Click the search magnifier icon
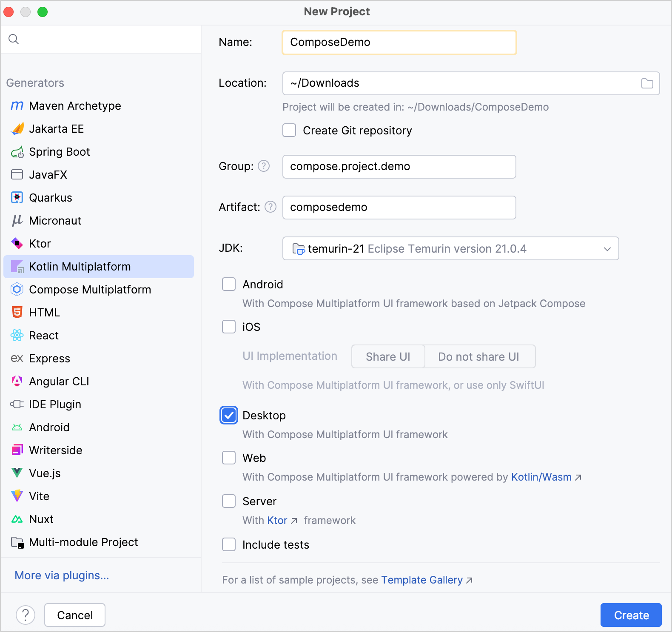This screenshot has width=672, height=632. pyautogui.click(x=14, y=39)
